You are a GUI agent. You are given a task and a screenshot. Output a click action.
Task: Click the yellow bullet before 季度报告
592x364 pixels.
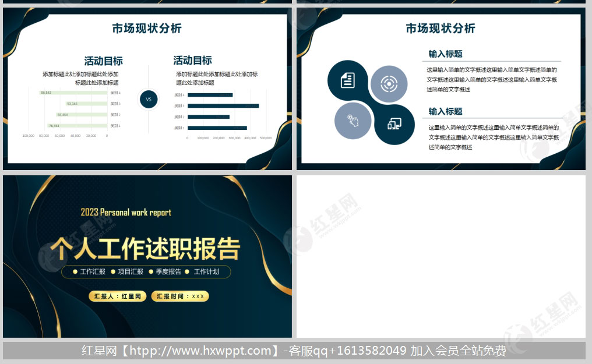click(151, 271)
